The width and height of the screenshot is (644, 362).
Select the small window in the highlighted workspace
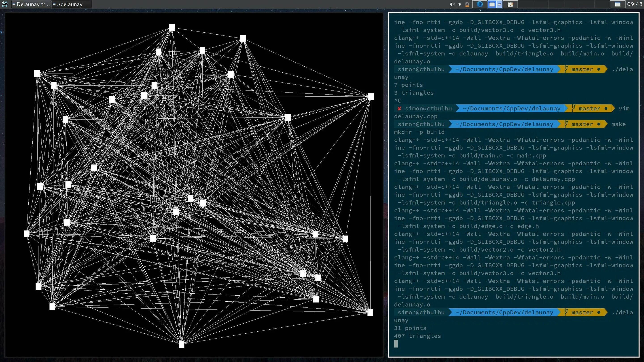coord(499,4)
